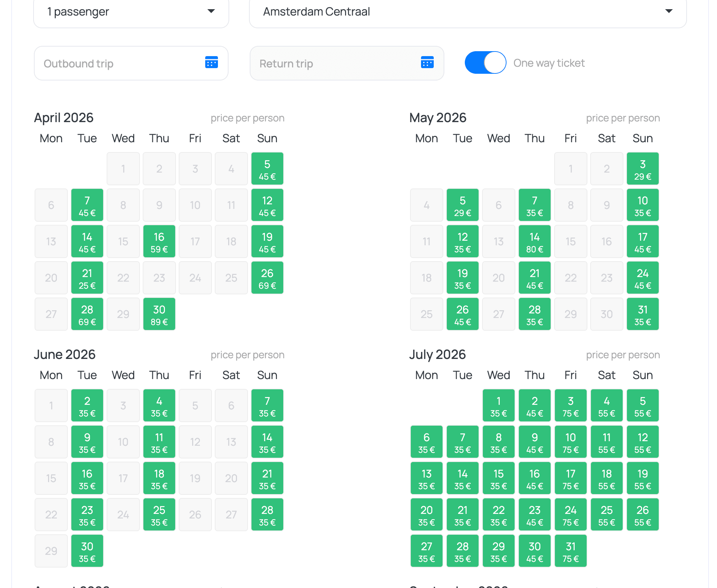This screenshot has width=717, height=588.
Task: Choose June 18 priced at 35 €
Action: coord(159,479)
